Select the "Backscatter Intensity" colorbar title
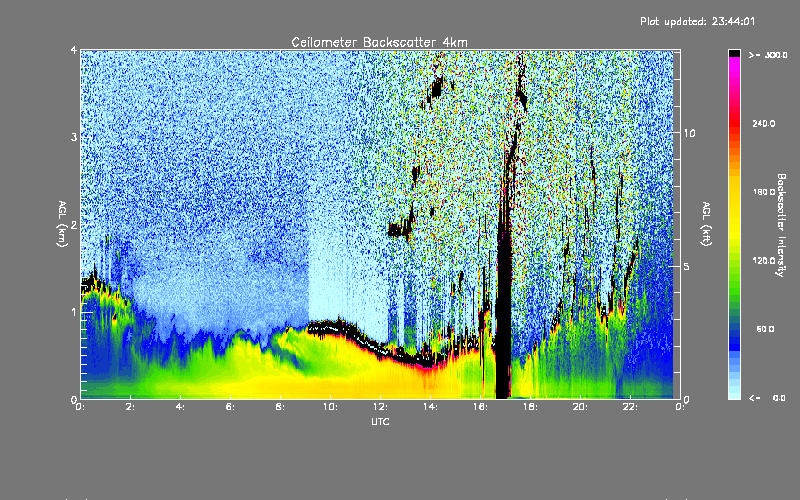Image resolution: width=800 pixels, height=500 pixels. [x=781, y=225]
